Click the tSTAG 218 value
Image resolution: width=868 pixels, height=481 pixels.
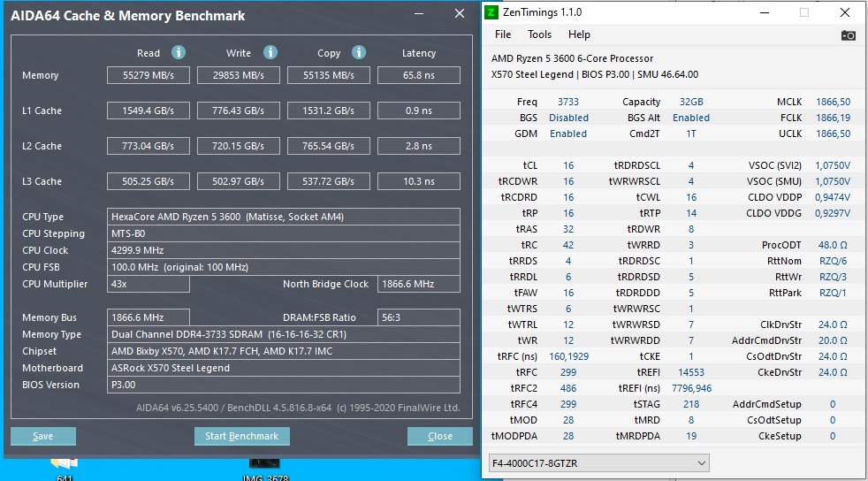[691, 404]
